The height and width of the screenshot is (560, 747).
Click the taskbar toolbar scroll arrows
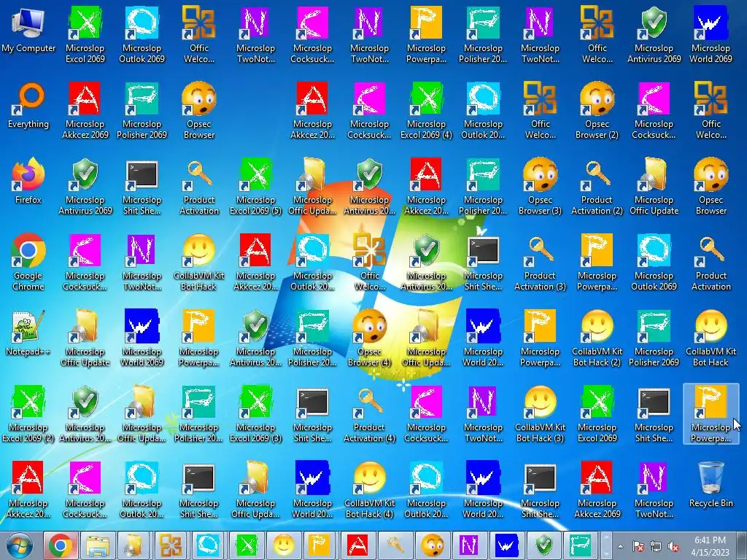coord(606,545)
